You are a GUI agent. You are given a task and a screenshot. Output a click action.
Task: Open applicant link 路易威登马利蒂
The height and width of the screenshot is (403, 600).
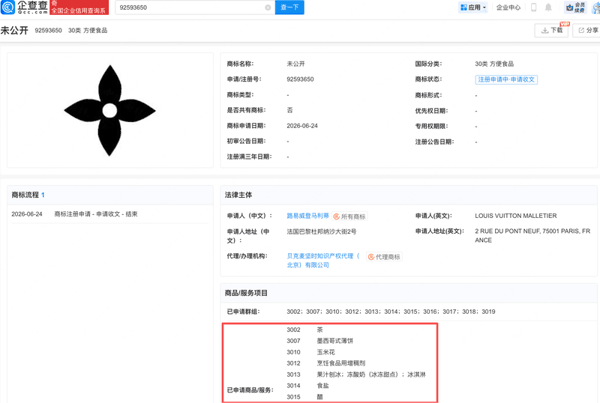click(308, 216)
